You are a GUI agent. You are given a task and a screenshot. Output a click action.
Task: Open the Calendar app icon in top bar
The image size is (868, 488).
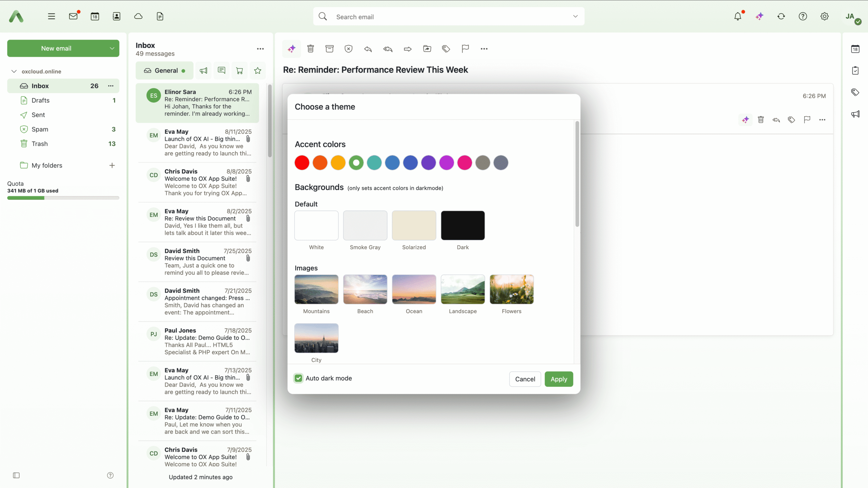[x=95, y=16]
